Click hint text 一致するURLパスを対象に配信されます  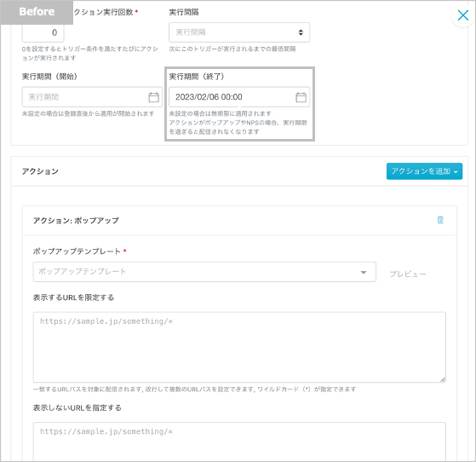click(194, 390)
